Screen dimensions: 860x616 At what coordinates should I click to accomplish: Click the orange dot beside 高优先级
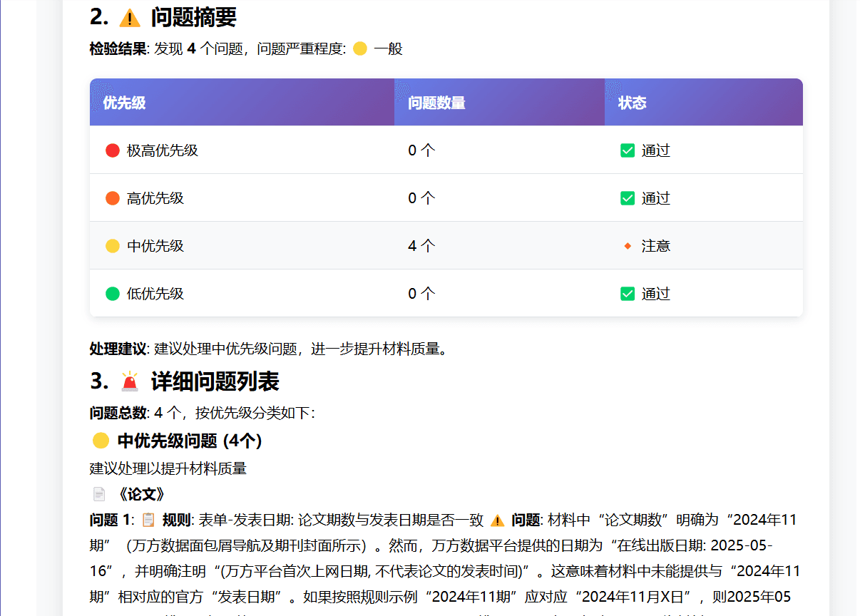[x=112, y=197]
